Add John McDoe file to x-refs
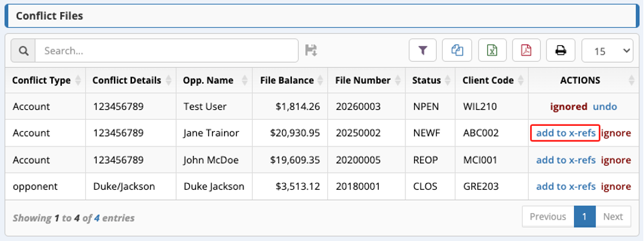Viewport: 644px width, 241px height. tap(565, 160)
